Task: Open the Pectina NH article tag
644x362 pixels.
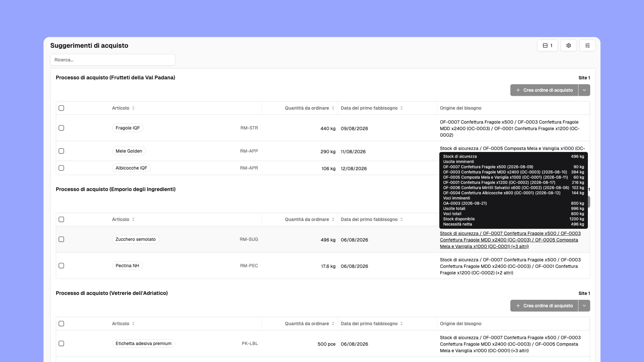Action: [x=127, y=266]
